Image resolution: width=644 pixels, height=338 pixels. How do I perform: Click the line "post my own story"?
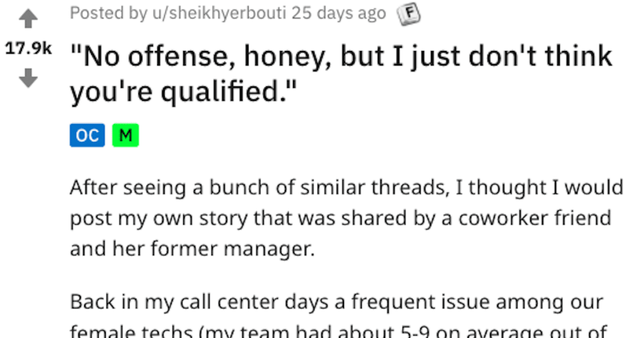340,218
